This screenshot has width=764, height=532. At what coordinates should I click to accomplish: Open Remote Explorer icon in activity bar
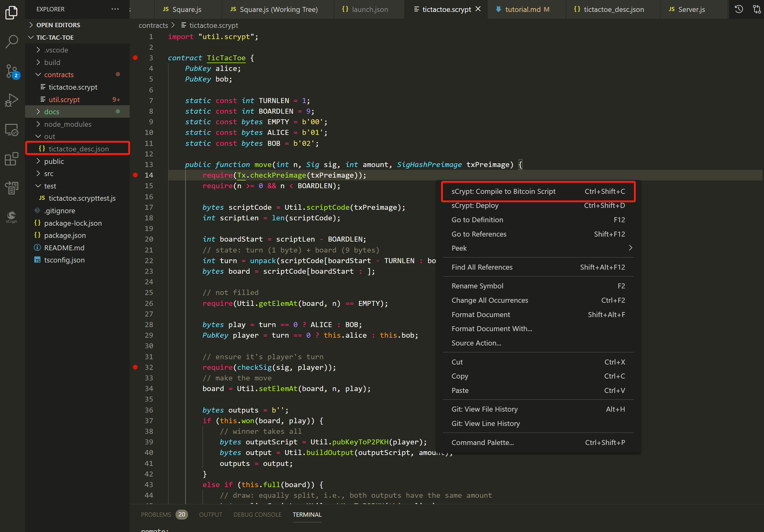(x=12, y=130)
